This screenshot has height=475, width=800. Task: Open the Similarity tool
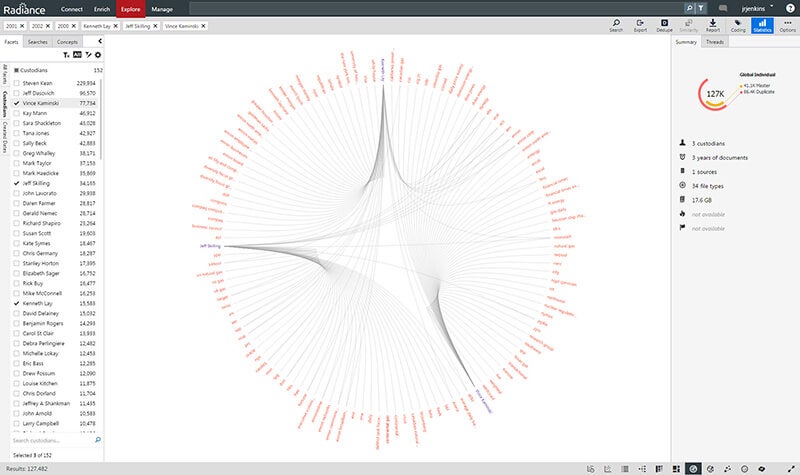point(688,26)
